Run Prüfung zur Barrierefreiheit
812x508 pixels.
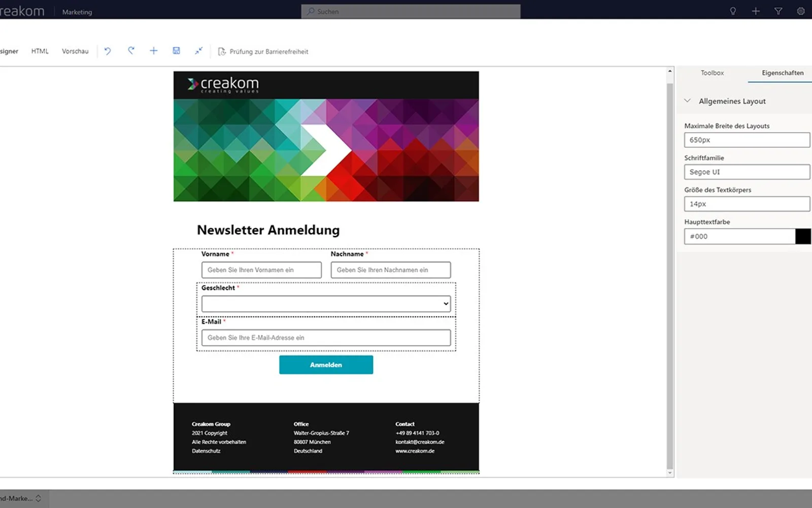click(263, 51)
